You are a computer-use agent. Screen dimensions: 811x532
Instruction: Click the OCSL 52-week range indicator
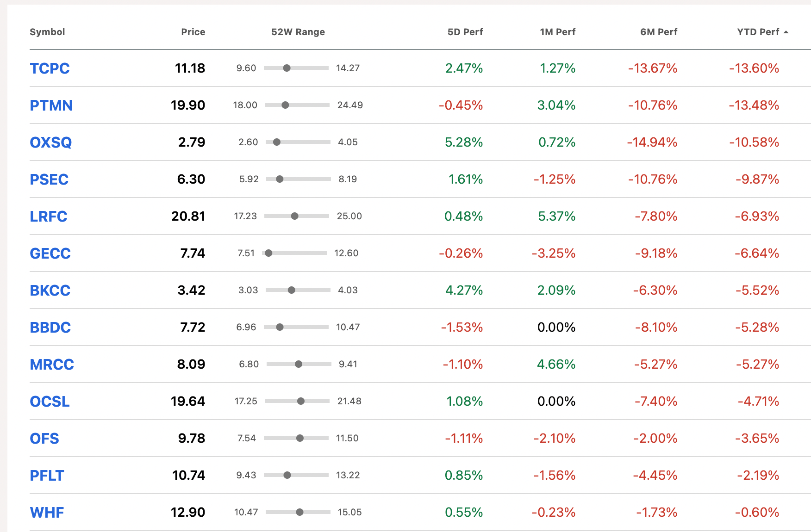tap(301, 401)
